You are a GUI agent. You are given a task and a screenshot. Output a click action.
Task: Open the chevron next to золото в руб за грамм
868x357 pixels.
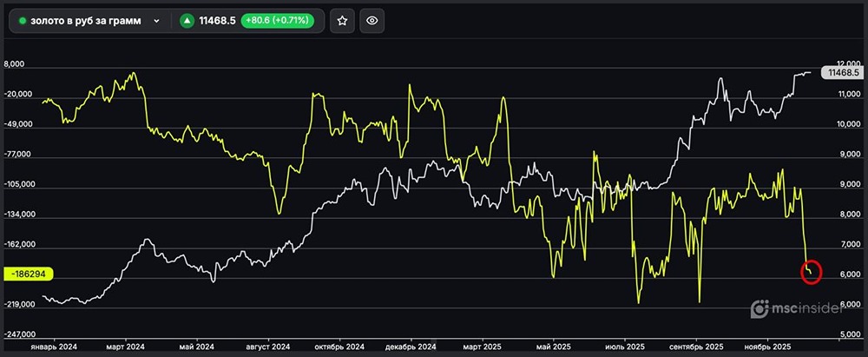156,21
